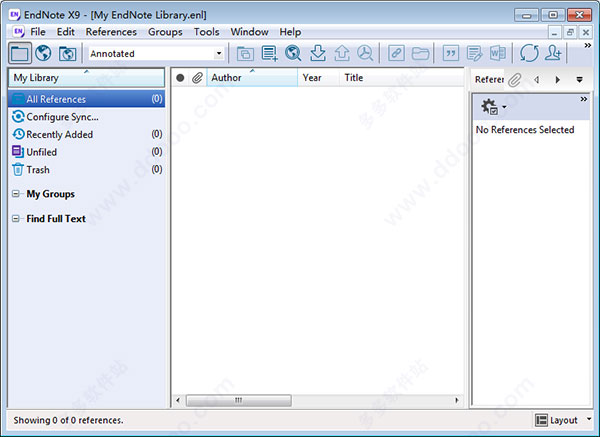This screenshot has height=437, width=600.
Task: Click the My Library header
Action: [x=86, y=78]
